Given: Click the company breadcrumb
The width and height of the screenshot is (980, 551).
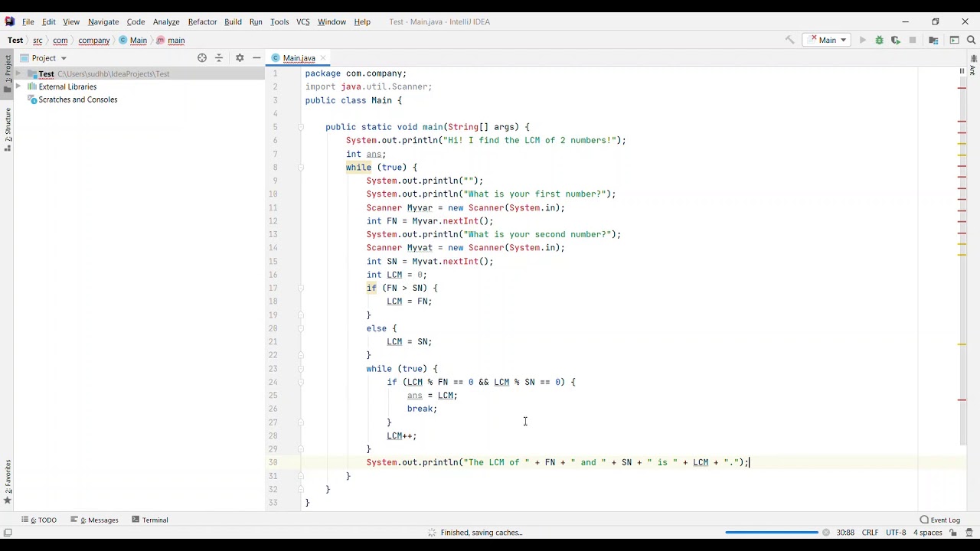Looking at the screenshot, I should pos(94,41).
